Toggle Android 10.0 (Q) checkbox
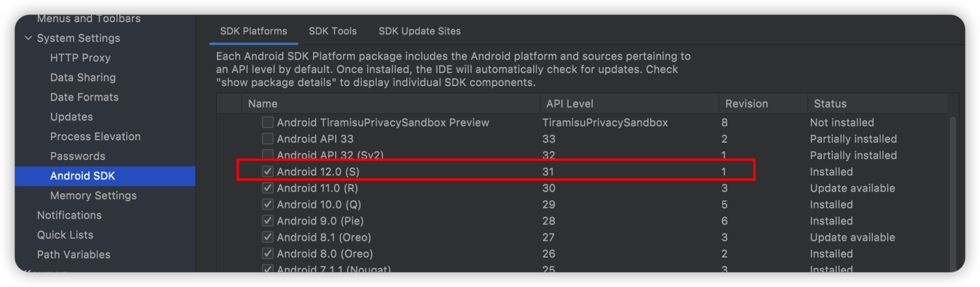Viewport: 980px width, 287px height. [x=268, y=204]
